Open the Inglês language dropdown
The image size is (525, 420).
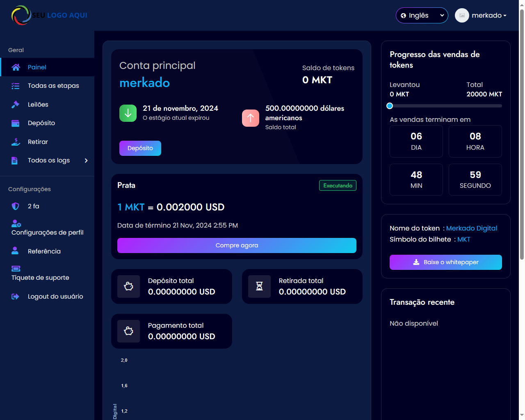point(422,16)
